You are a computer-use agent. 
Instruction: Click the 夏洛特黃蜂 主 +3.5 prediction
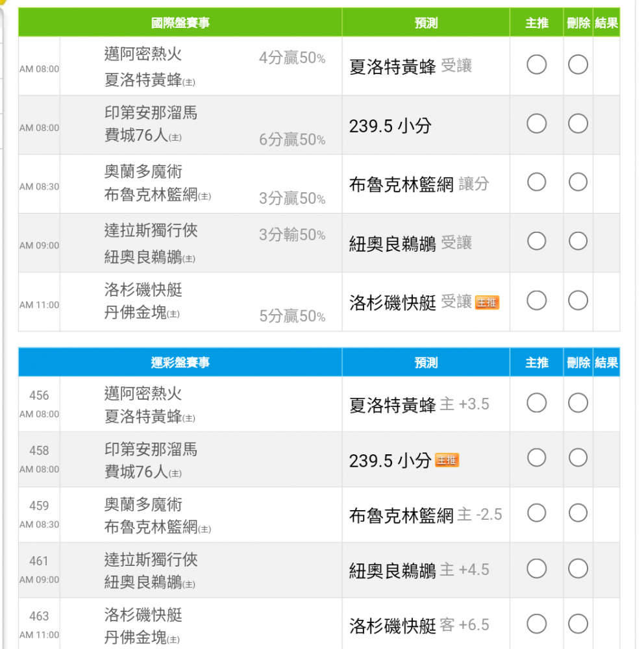[419, 404]
